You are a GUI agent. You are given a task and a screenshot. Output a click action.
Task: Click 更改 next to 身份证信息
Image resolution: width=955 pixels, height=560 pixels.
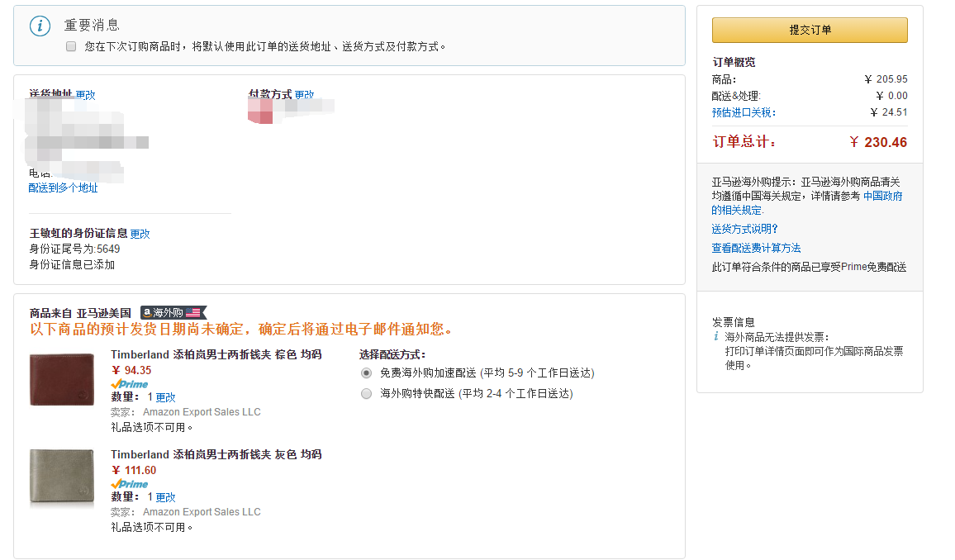pos(140,234)
